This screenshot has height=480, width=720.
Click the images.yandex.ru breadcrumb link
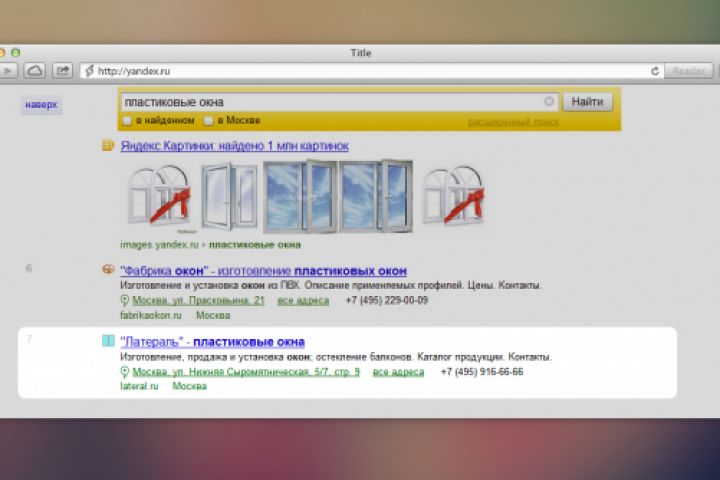tap(159, 245)
